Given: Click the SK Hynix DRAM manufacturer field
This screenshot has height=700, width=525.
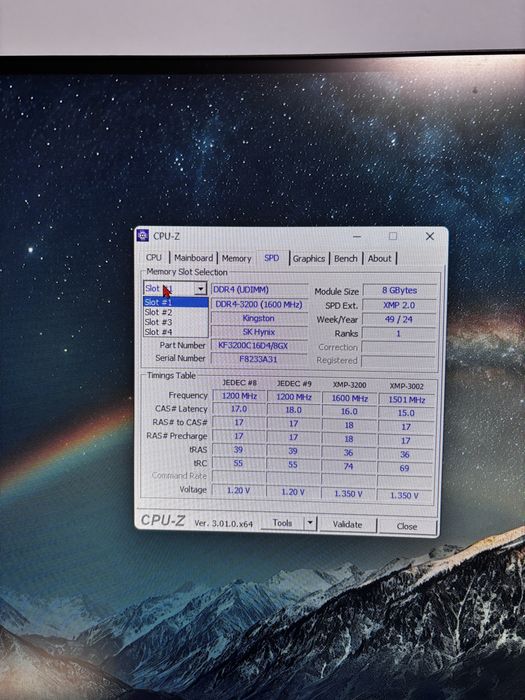Looking at the screenshot, I should click(259, 332).
